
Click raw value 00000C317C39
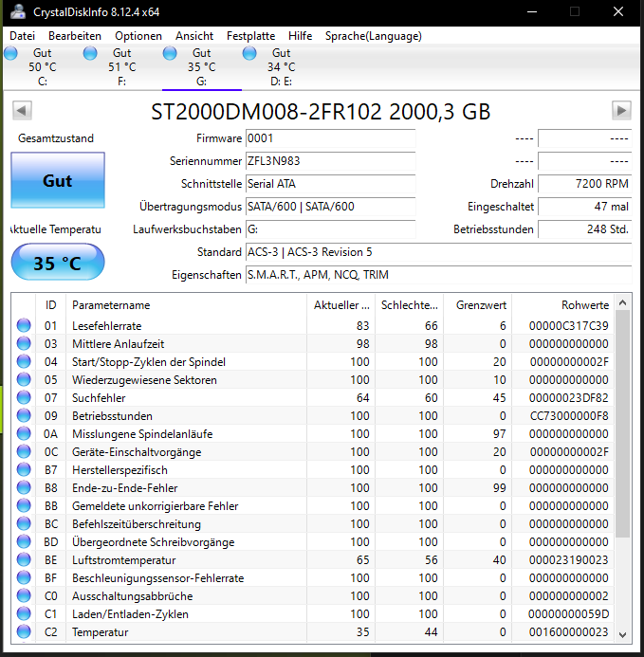click(x=568, y=325)
